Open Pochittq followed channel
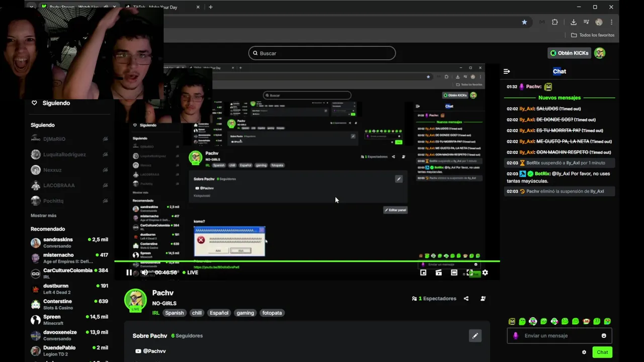The height and width of the screenshot is (362, 644). click(x=70, y=201)
